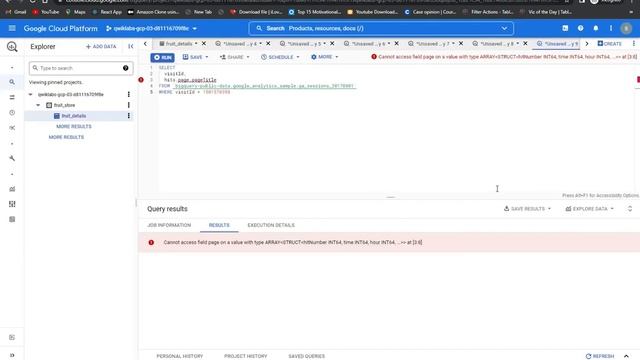
Task: Select the fruit_store dataset
Action: click(64, 105)
